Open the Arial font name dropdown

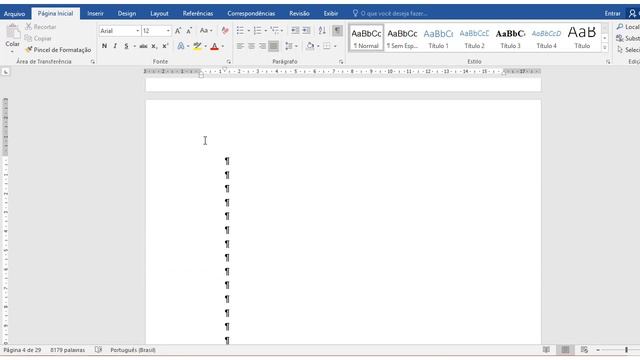[x=137, y=31]
